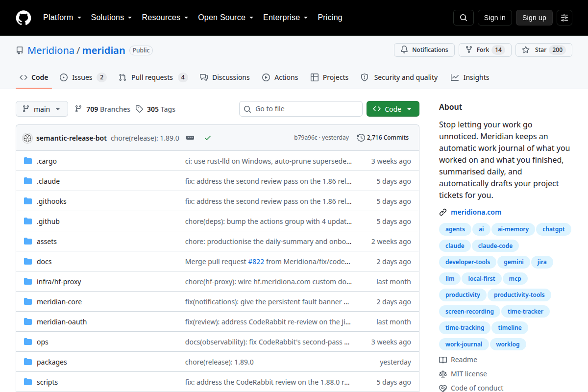Click the folder icon for assets
The image size is (588, 392).
tap(28, 242)
